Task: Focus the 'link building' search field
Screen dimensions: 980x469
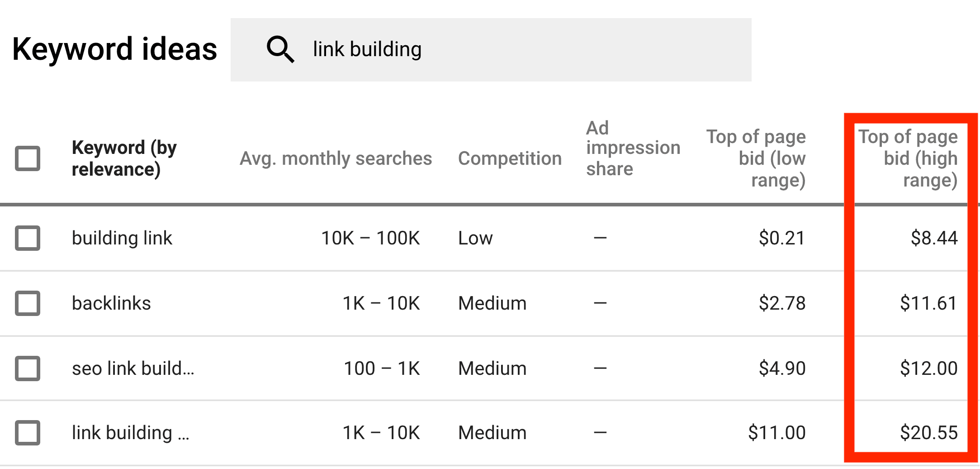Action: click(x=491, y=50)
